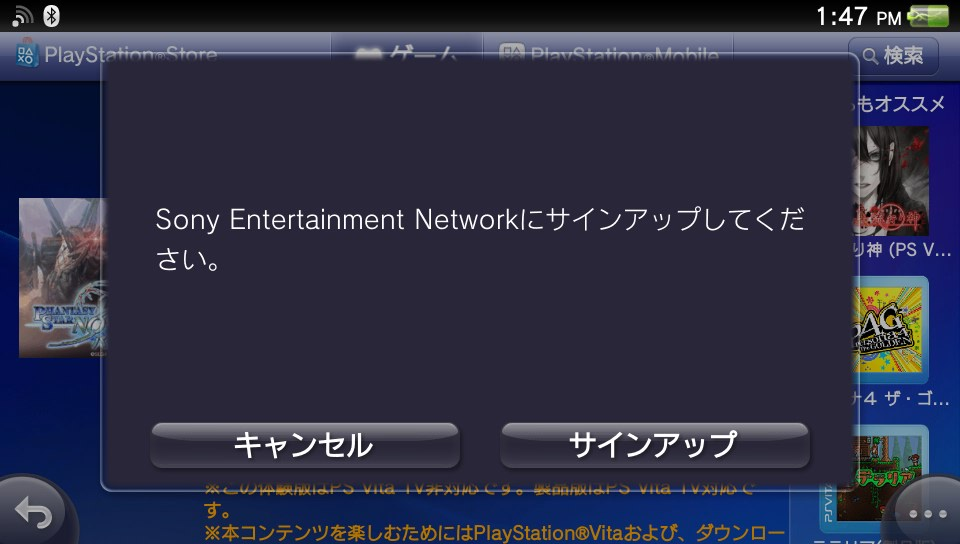Tap the Bluetooth status icon
This screenshot has height=544, width=960.
coord(51,16)
